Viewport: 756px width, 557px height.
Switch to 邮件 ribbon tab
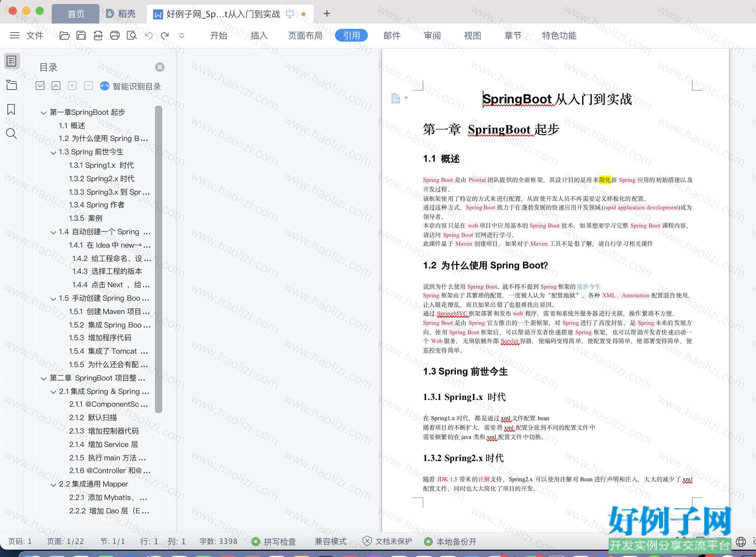392,36
